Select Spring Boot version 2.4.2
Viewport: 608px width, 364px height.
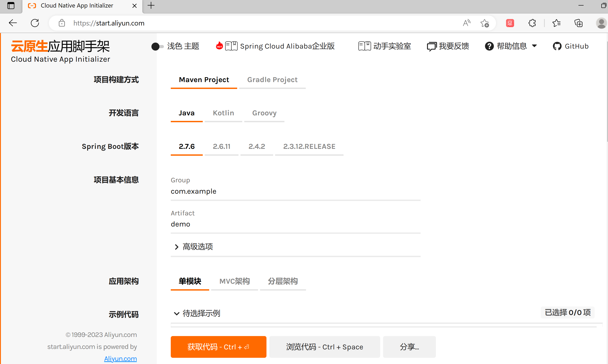pyautogui.click(x=256, y=146)
